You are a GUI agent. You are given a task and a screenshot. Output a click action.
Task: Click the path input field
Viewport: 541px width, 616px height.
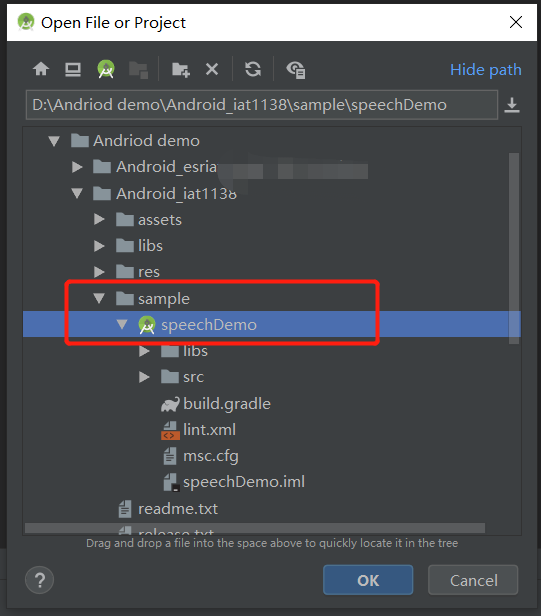(262, 105)
